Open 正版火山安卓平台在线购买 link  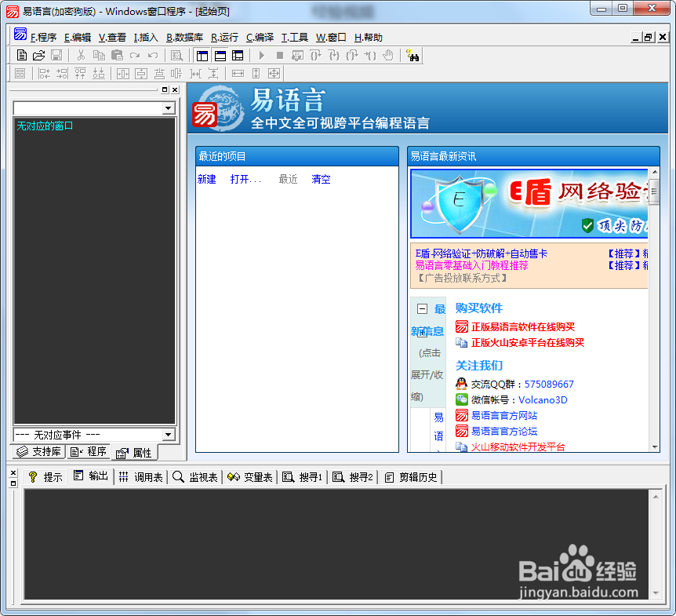(528, 342)
